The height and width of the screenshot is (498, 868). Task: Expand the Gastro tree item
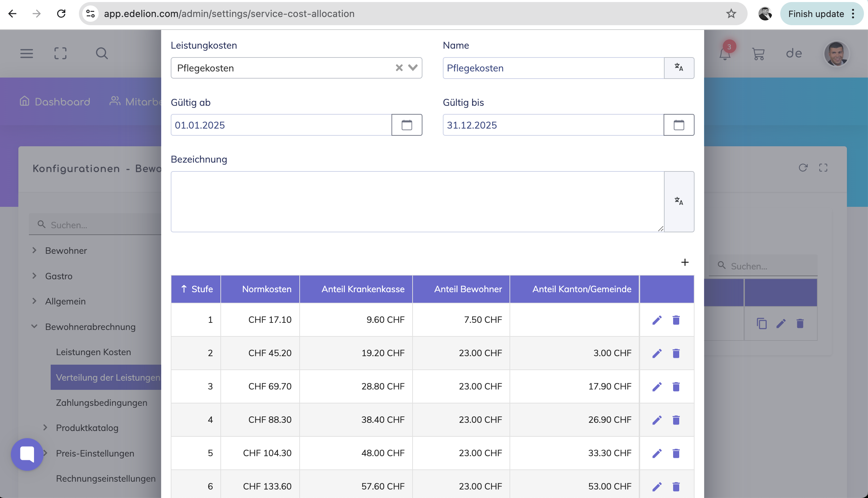pyautogui.click(x=34, y=276)
